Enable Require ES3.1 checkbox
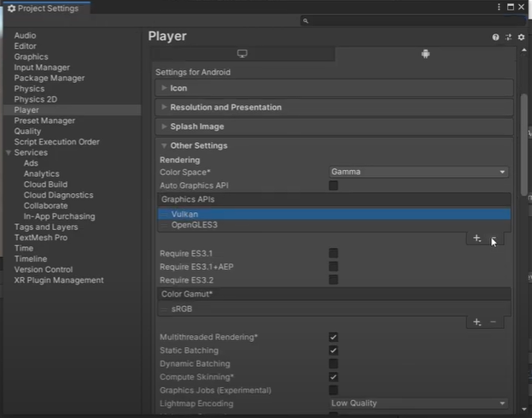 [333, 253]
